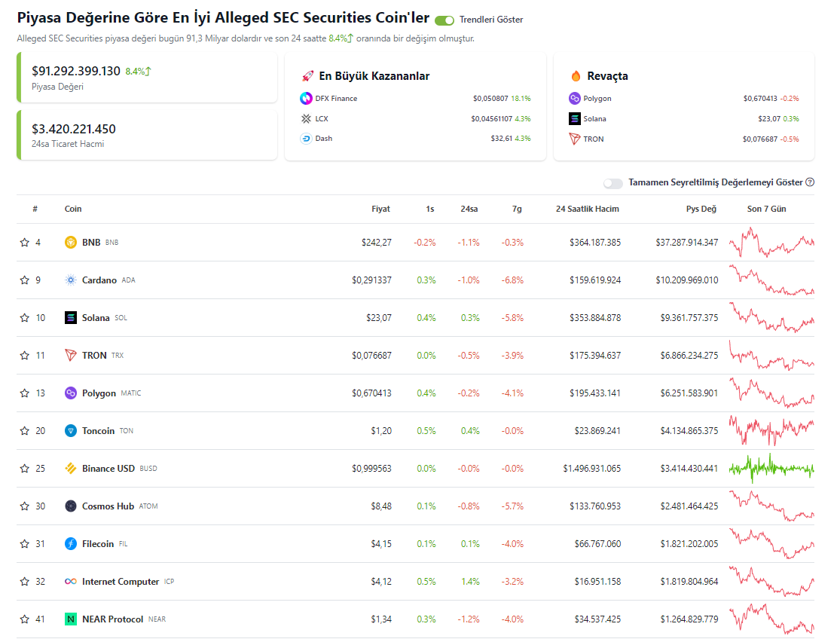The image size is (840, 639).
Task: Open Polygon from the Revaçta trending list
Action: pyautogui.click(x=597, y=99)
